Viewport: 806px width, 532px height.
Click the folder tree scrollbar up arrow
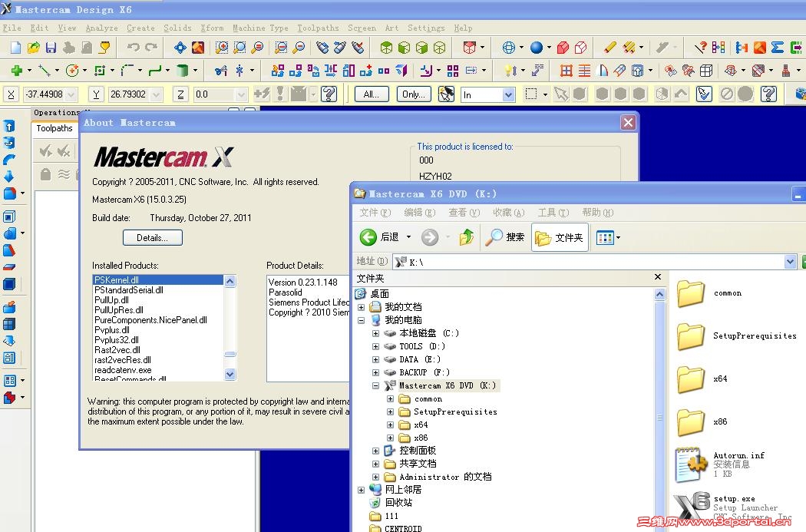[659, 295]
